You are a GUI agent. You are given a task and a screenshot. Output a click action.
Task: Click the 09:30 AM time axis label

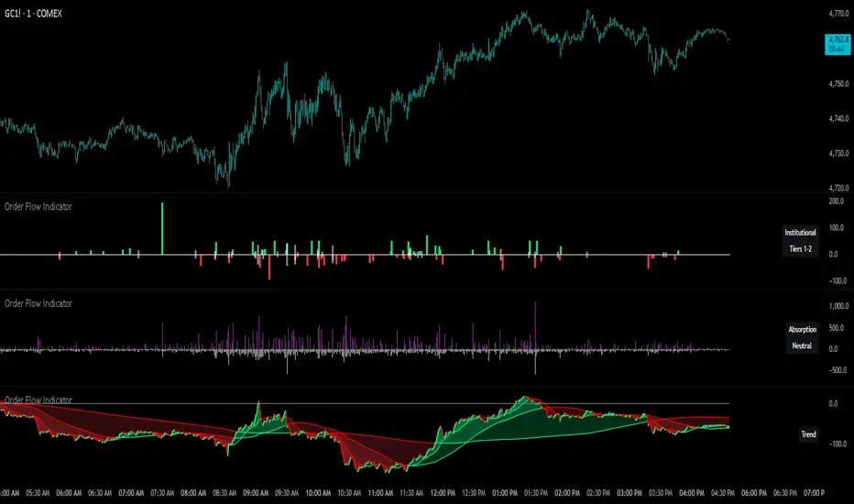pyautogui.click(x=287, y=493)
